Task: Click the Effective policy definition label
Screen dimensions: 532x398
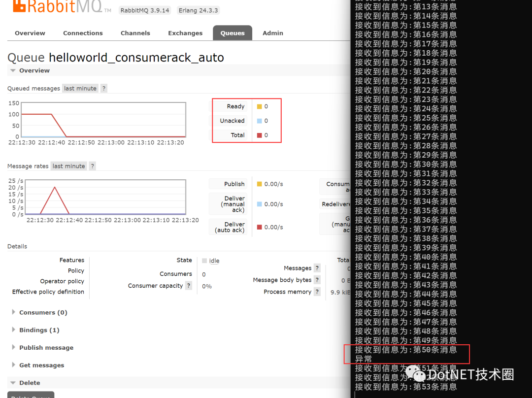Action: click(48, 292)
